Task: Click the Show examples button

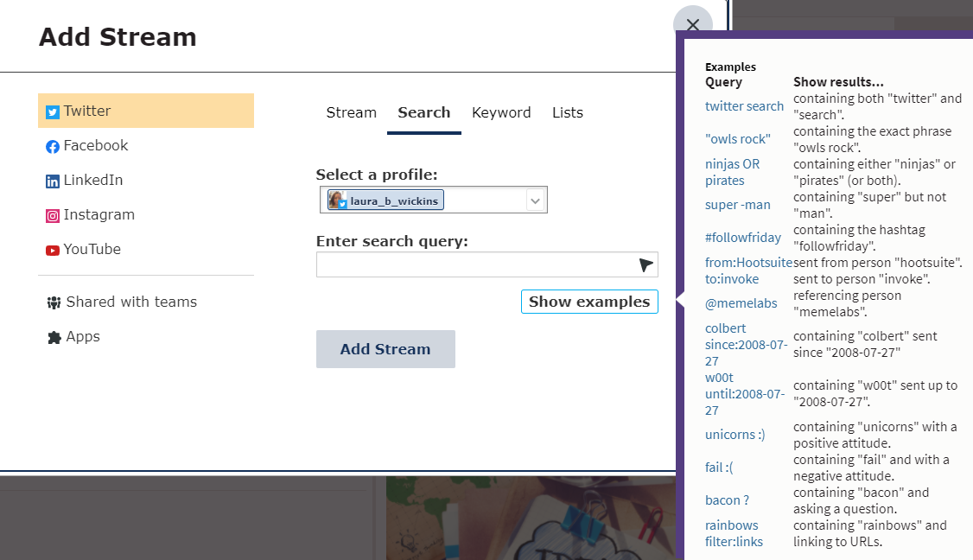Action: [x=589, y=302]
